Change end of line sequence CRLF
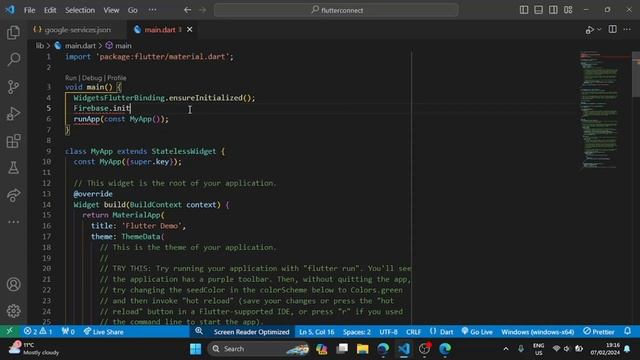 coord(413,331)
